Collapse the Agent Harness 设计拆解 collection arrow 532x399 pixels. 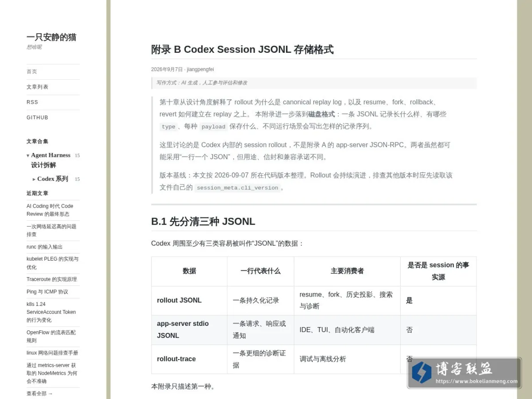[x=28, y=156]
